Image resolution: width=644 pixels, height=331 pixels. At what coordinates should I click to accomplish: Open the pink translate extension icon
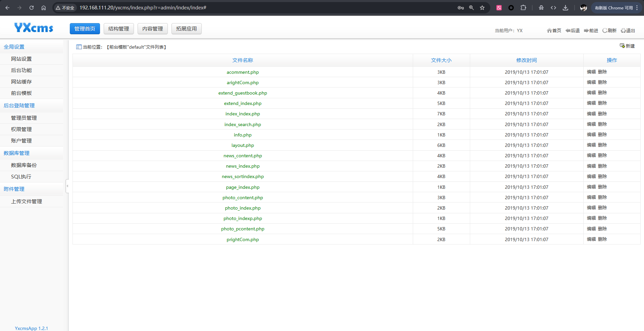499,8
